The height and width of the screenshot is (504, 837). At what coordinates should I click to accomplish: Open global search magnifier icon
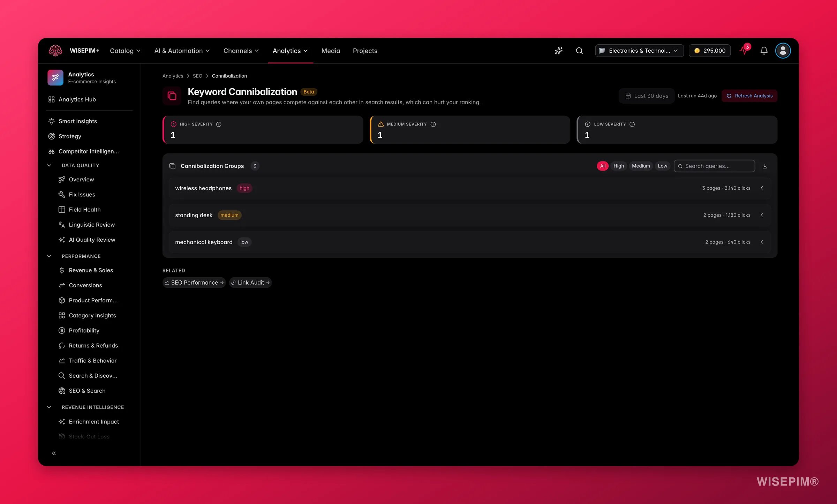(579, 51)
